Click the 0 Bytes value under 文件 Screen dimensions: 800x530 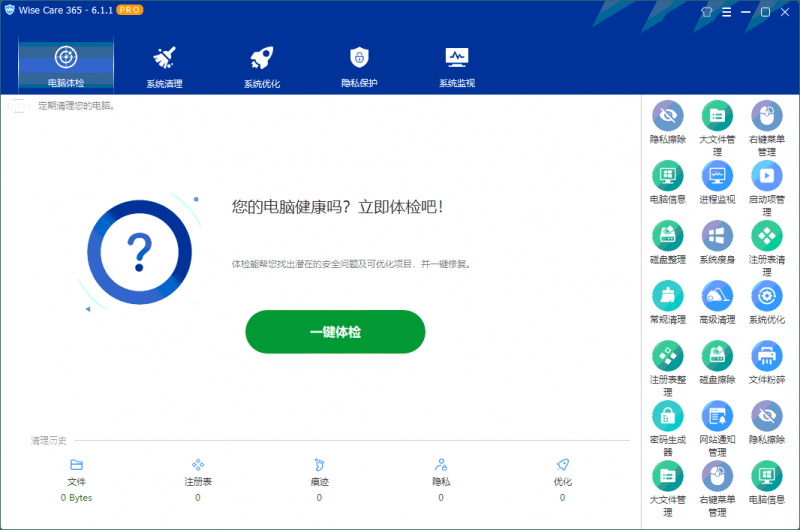point(77,497)
